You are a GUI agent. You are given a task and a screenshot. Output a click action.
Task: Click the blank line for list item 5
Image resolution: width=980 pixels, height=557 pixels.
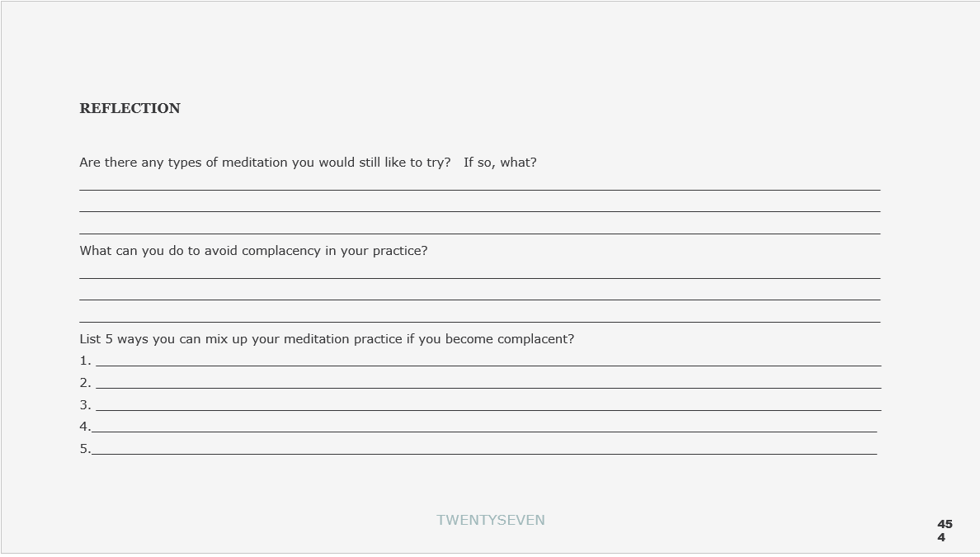click(x=483, y=451)
